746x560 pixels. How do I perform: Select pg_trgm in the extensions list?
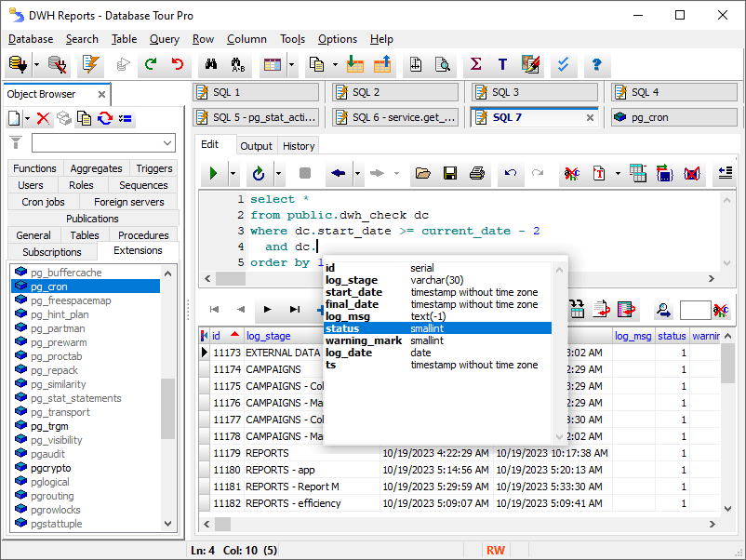[49, 426]
